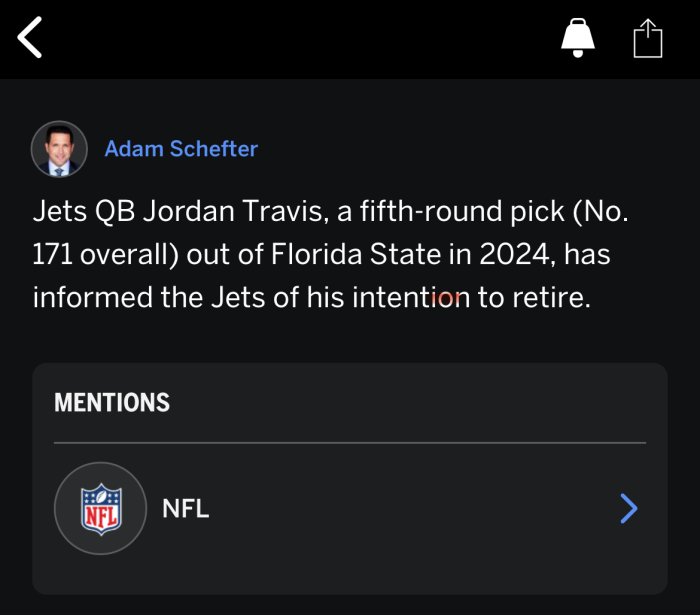Click the word "has" ending line two
700x615 pixels.
click(587, 255)
